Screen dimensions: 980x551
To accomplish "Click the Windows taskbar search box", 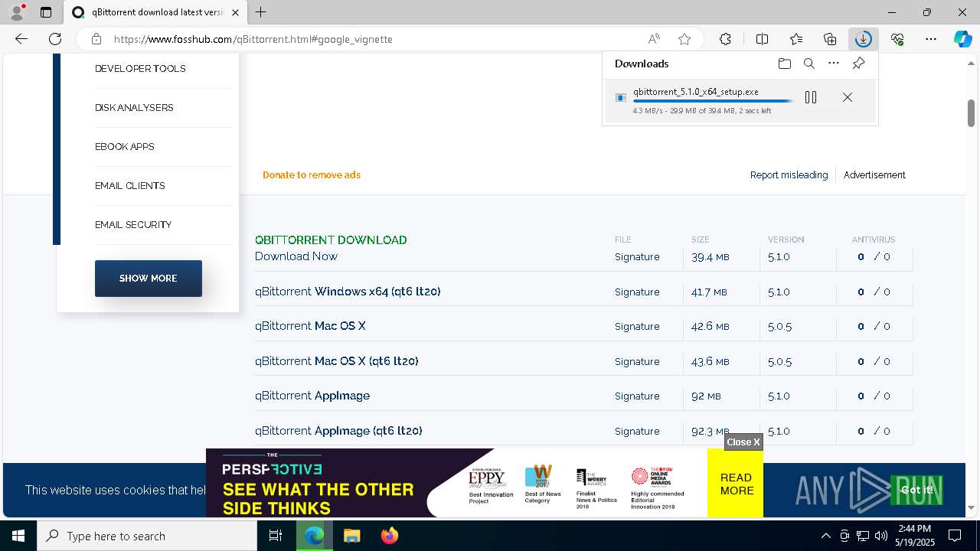I will pos(147,536).
